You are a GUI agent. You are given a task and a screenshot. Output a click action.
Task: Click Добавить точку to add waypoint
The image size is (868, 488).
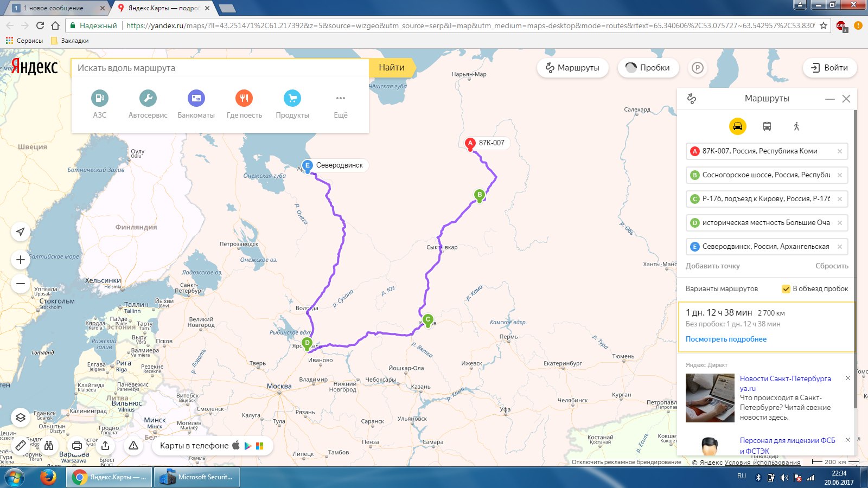tap(713, 266)
